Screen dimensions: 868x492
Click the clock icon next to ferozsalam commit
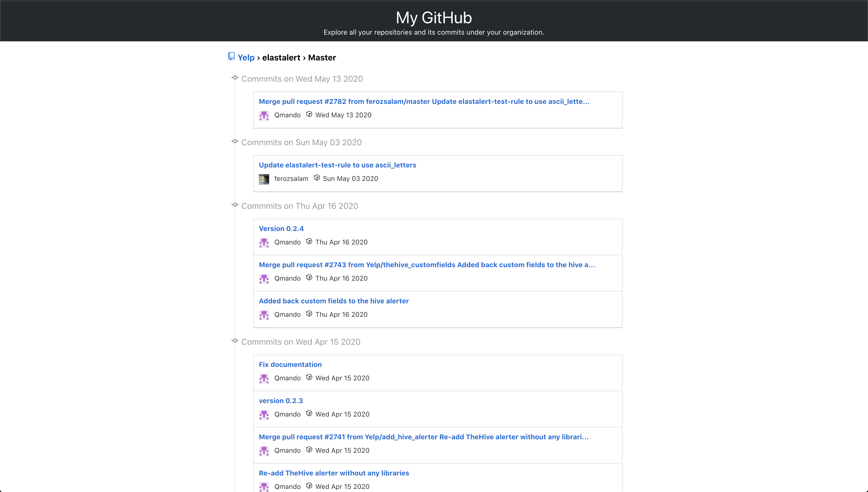click(315, 178)
